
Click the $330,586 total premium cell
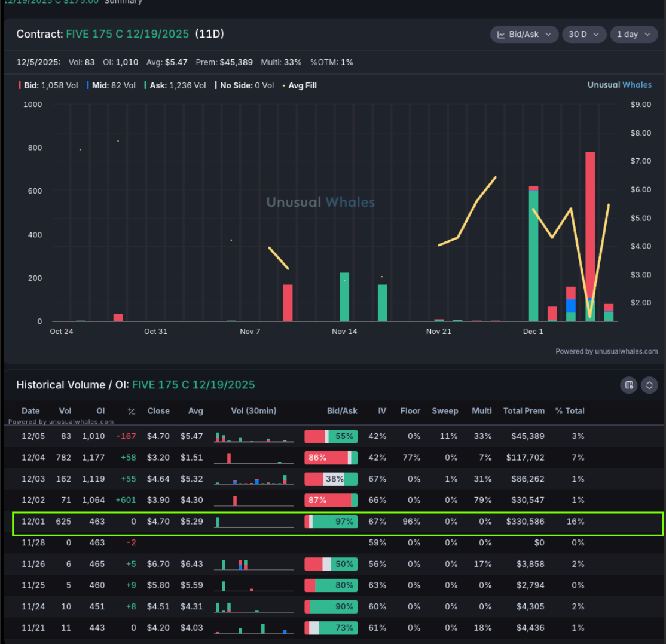tap(525, 522)
